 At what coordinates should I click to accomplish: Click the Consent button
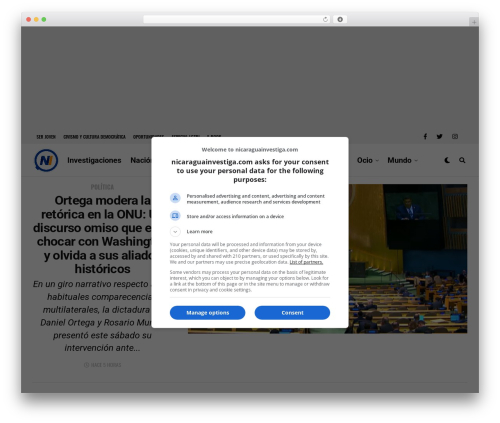(x=292, y=313)
